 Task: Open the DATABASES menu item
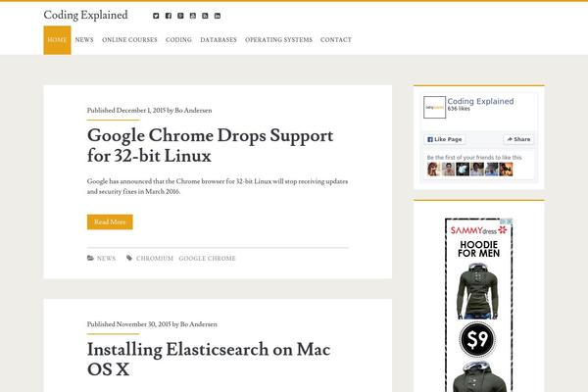219,40
